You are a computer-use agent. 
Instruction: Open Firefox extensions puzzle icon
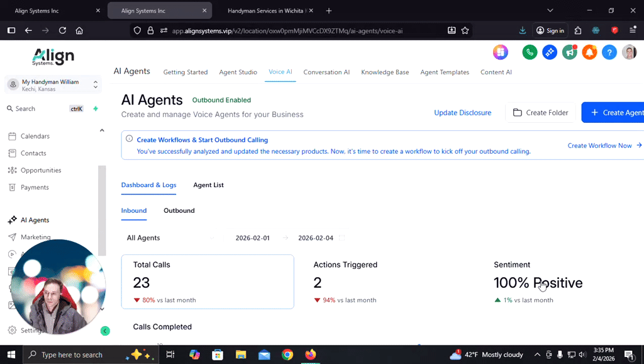pyautogui.click(x=578, y=30)
